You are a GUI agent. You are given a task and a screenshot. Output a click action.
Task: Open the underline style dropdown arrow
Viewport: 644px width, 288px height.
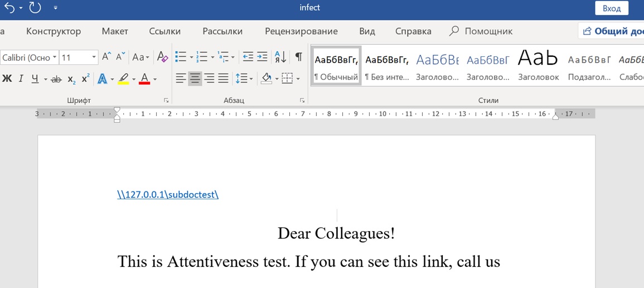[x=45, y=79]
